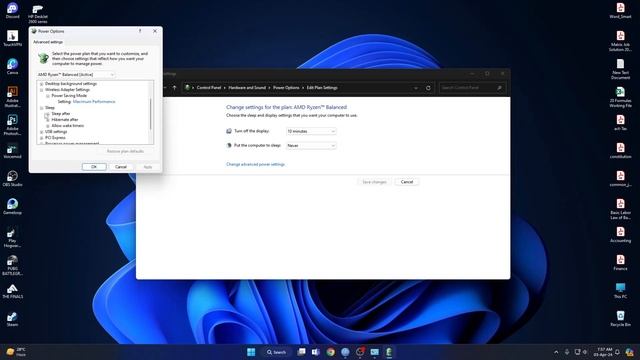This screenshot has width=640, height=360.
Task: Open the OBS Studio desktop shortcut
Action: tap(12, 178)
